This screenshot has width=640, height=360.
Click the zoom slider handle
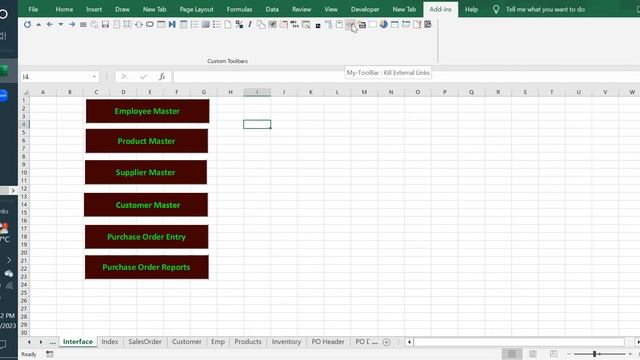coord(595,354)
